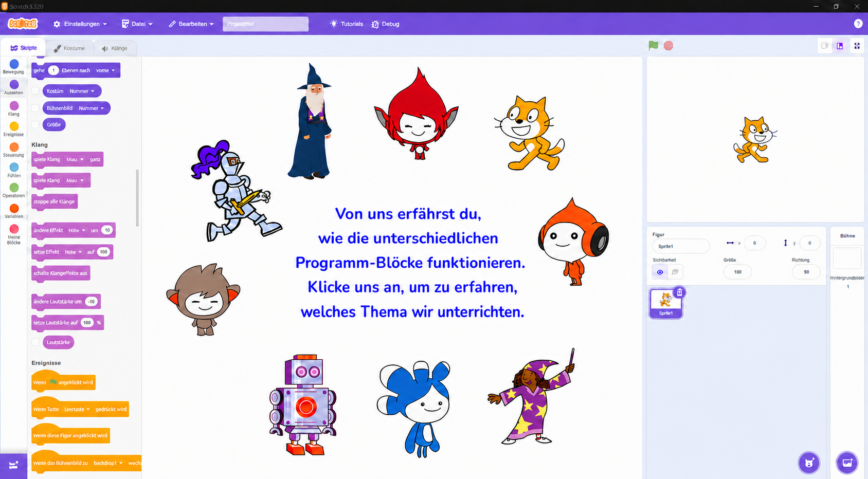
Task: Open the Datei dropdown menu
Action: [x=137, y=24]
